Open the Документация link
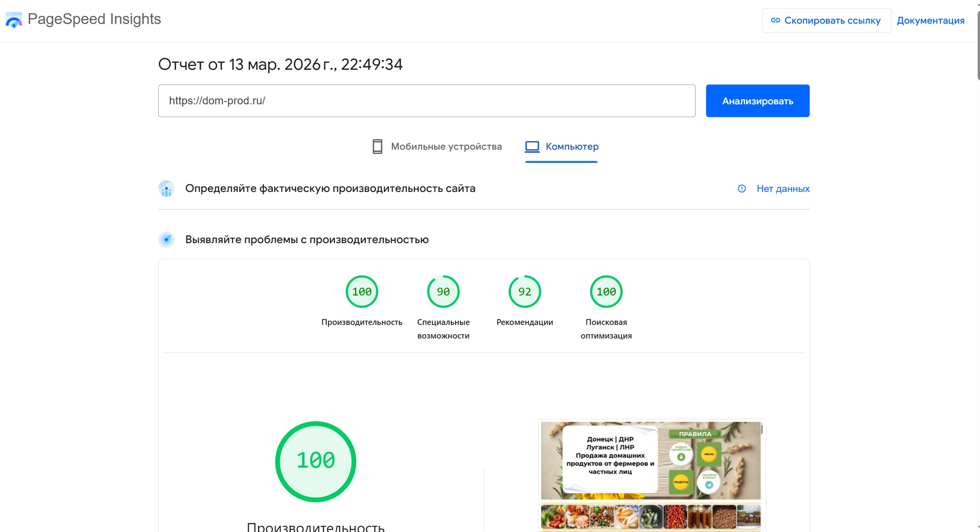This screenshot has height=532, width=980. (x=930, y=20)
